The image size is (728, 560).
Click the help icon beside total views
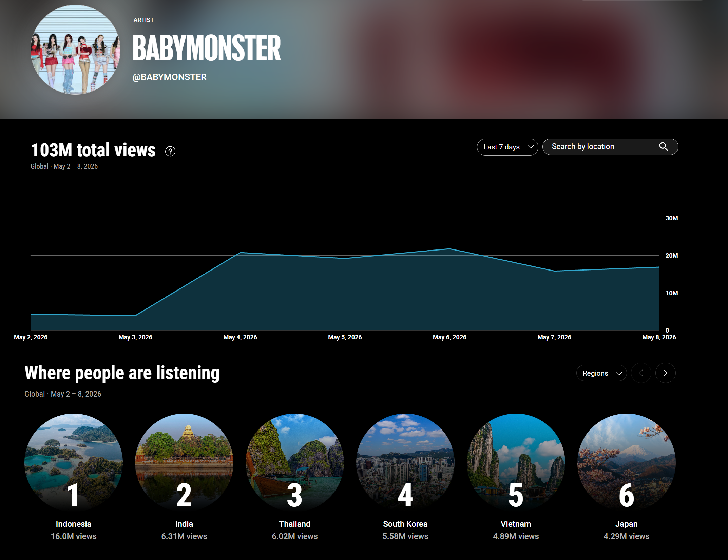click(x=170, y=151)
